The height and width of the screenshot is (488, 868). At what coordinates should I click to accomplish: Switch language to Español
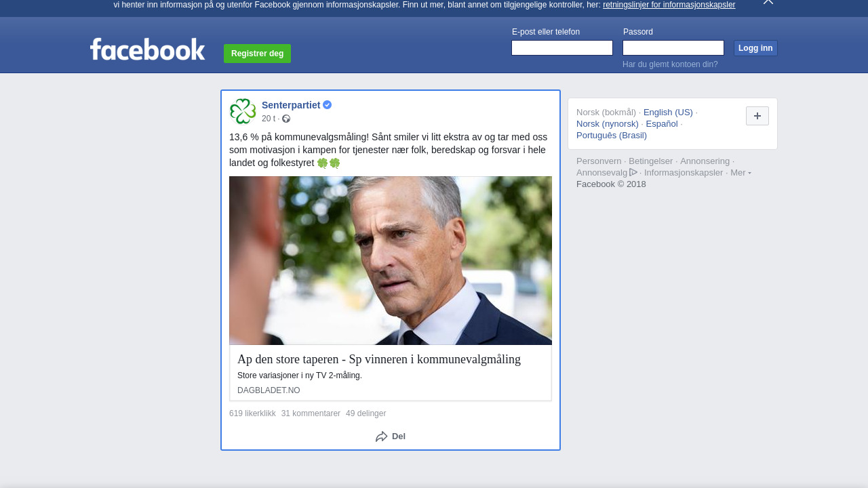click(x=662, y=124)
